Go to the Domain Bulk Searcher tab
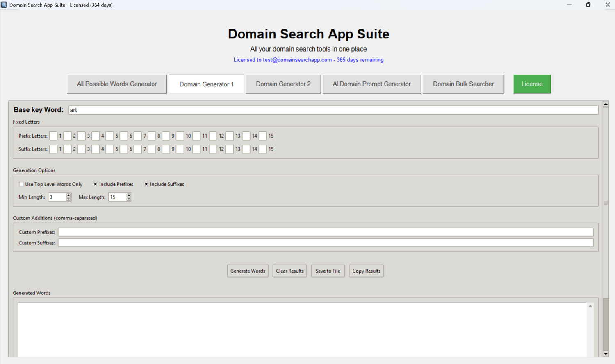 click(x=463, y=84)
